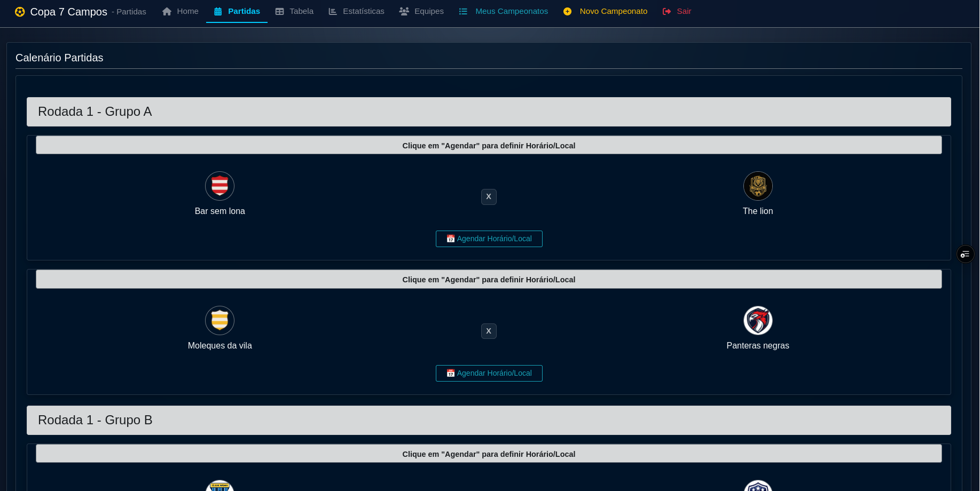Open the Equipes menu
The height and width of the screenshot is (491, 980).
click(x=421, y=11)
